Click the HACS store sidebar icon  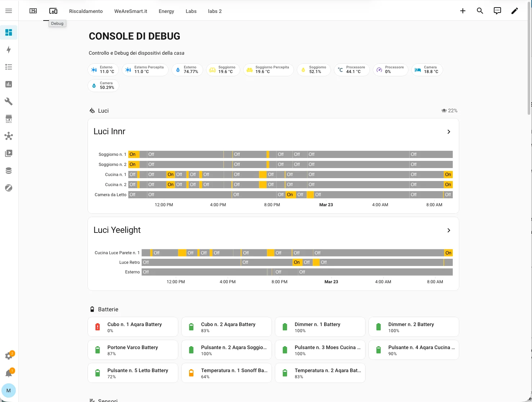(9, 119)
